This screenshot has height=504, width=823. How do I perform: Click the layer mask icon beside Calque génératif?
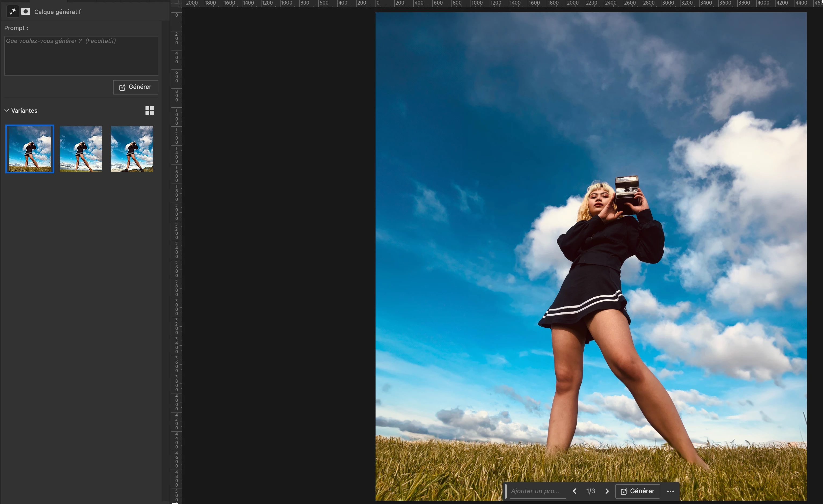26,12
